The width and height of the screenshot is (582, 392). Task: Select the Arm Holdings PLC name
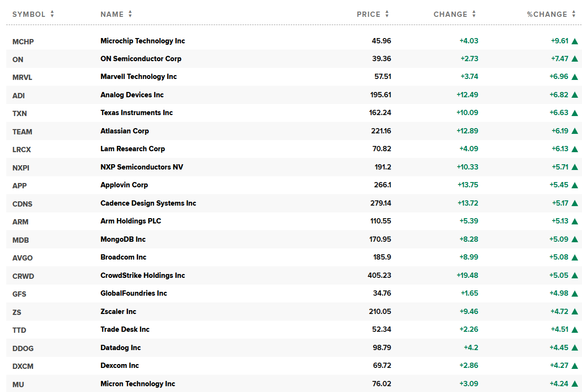click(x=131, y=221)
